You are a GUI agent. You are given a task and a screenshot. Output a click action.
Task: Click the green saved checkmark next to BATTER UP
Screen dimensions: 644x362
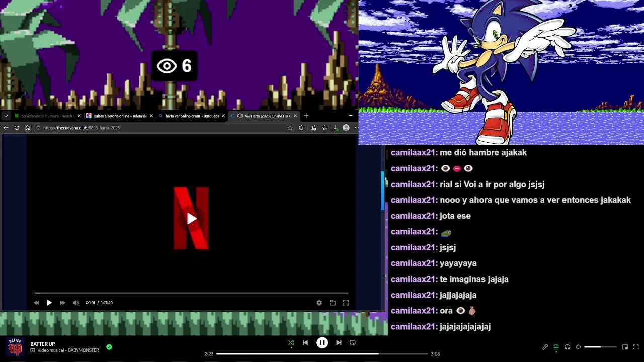click(109, 347)
